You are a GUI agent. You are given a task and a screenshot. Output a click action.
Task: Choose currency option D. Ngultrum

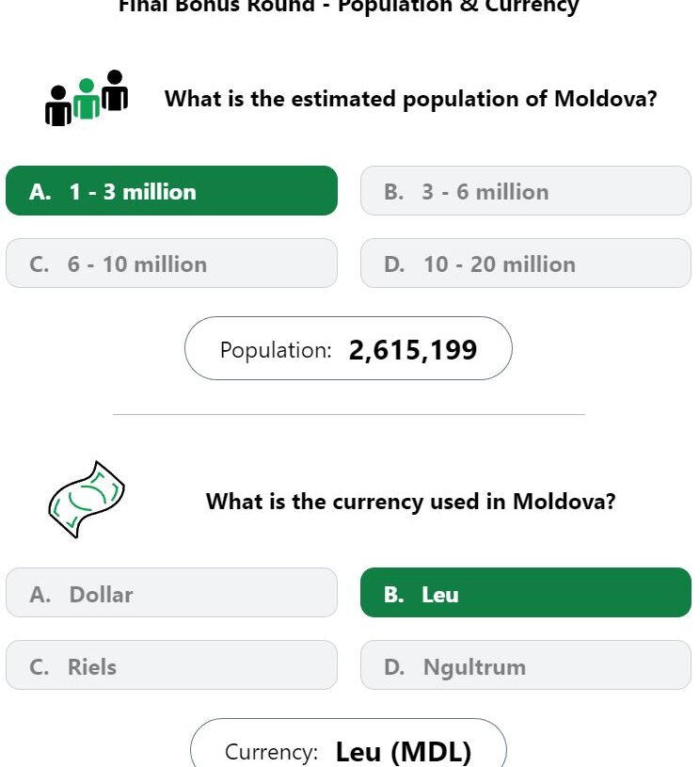point(526,664)
